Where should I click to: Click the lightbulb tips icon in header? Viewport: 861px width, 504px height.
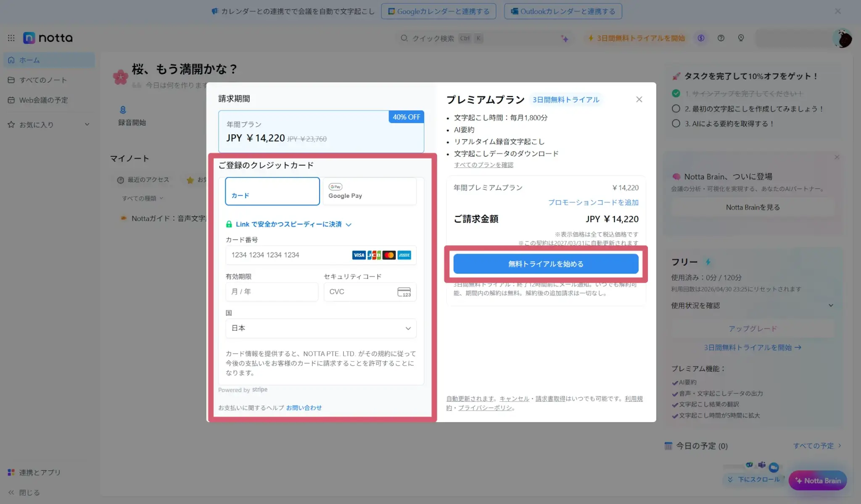click(x=741, y=38)
